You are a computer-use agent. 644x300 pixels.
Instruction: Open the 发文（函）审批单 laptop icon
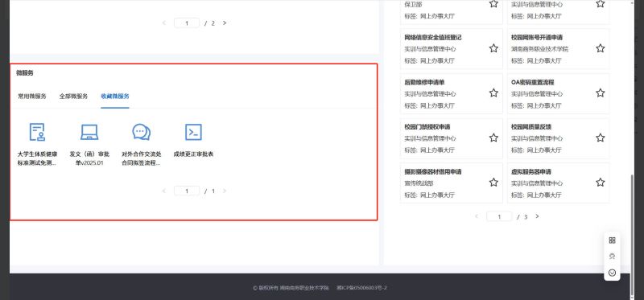pos(89,132)
